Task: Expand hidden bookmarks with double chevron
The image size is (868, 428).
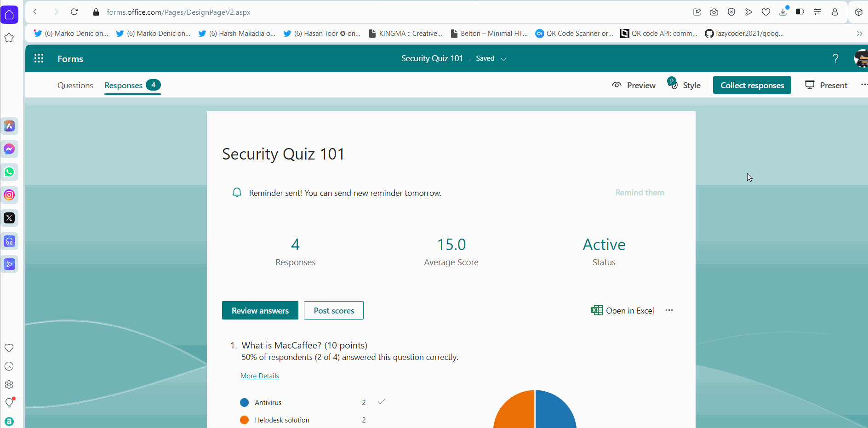Action: click(859, 34)
